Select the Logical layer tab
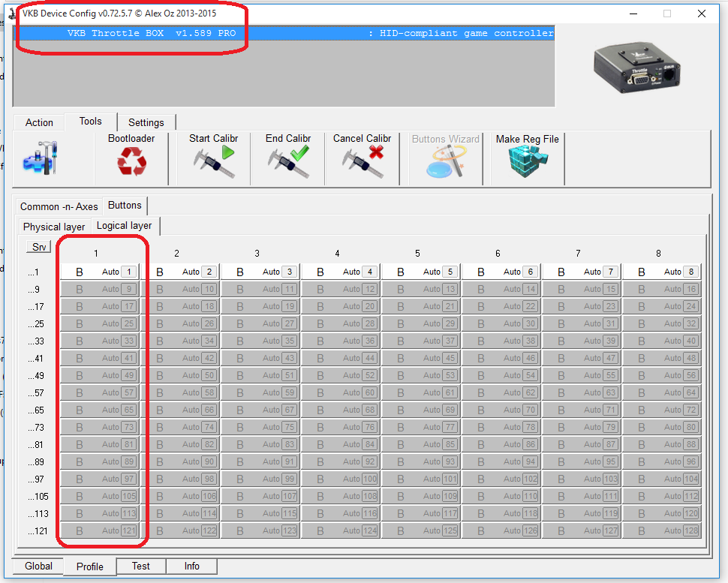728x583 pixels. (125, 226)
